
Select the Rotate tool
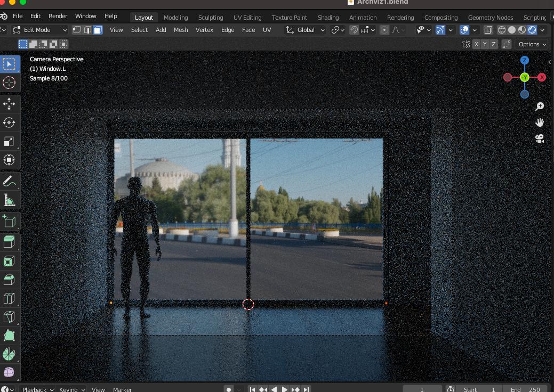tap(9, 122)
